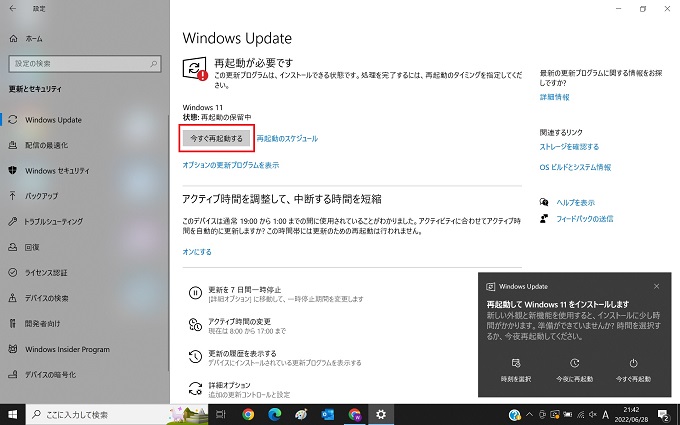Open Task View from the taskbar

point(221,415)
